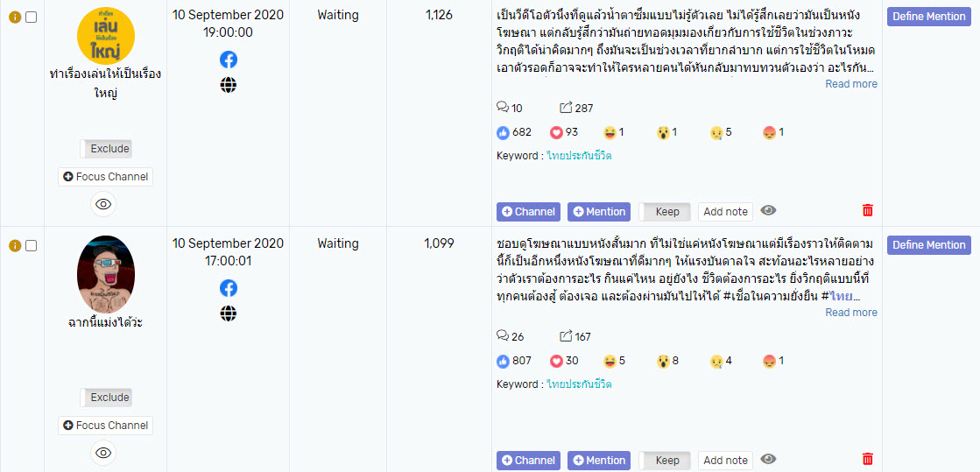Expand the first post with Read more
980x472 pixels.
click(x=850, y=84)
